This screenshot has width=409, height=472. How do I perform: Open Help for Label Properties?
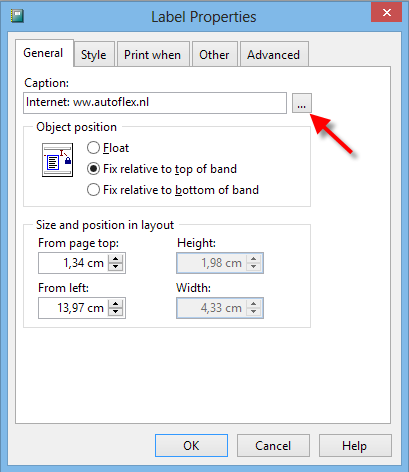pyautogui.click(x=355, y=445)
